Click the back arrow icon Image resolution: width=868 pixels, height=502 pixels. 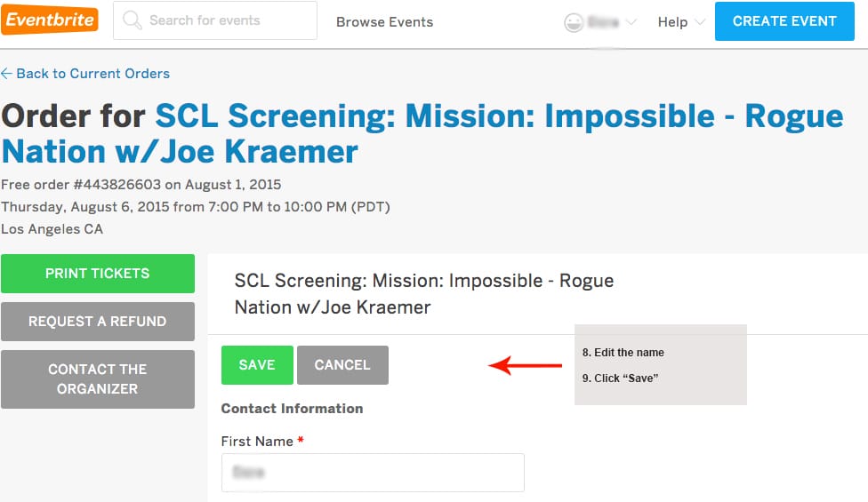[7, 74]
